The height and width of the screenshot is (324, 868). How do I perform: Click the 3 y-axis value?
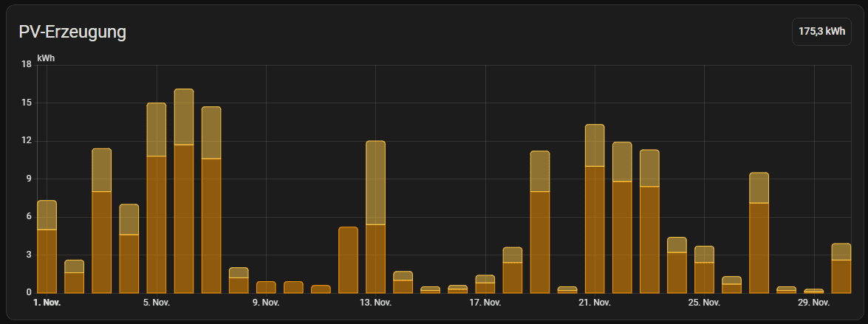(x=29, y=255)
